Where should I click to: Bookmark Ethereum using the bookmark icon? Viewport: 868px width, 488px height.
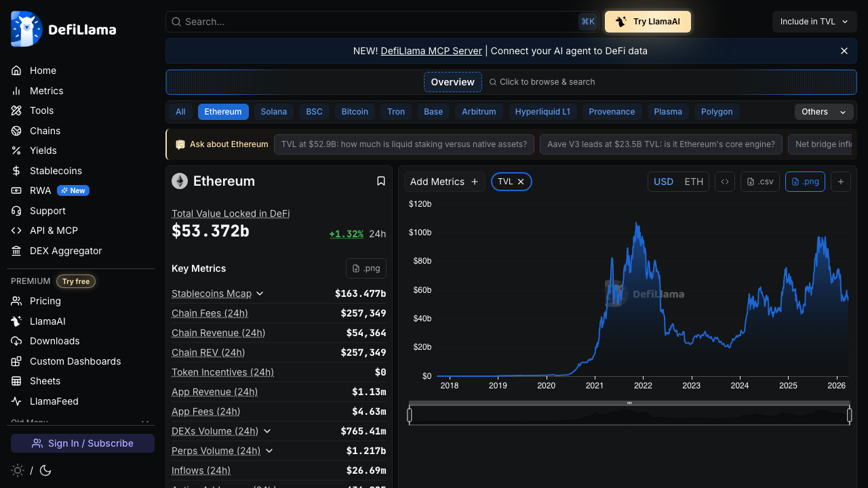tap(380, 181)
